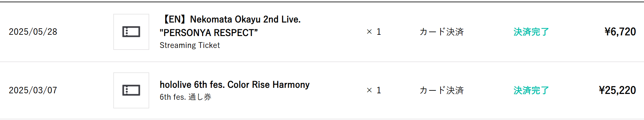The height and width of the screenshot is (120, 644).
Task: Click the ticket icon for hololive 6th fes order
Action: click(x=131, y=90)
